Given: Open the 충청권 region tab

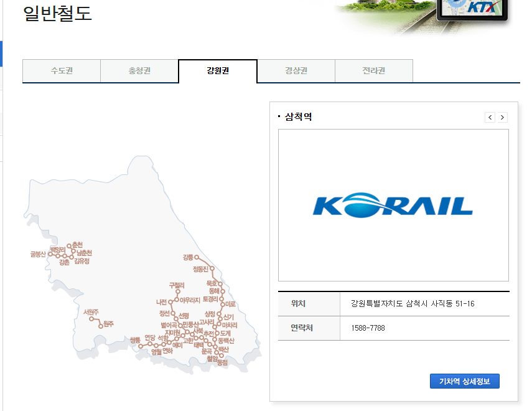Looking at the screenshot, I should (x=139, y=70).
